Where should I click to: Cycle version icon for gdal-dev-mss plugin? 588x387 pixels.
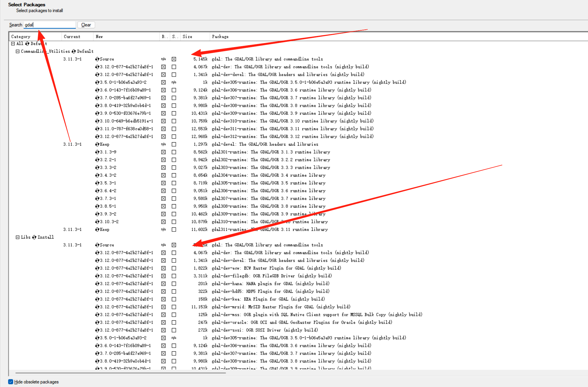click(97, 315)
